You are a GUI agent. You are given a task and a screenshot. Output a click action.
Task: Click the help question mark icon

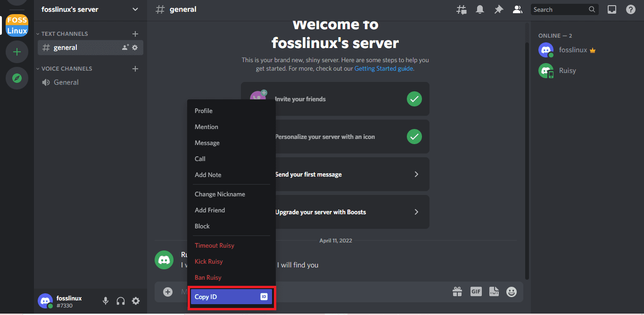coord(630,9)
